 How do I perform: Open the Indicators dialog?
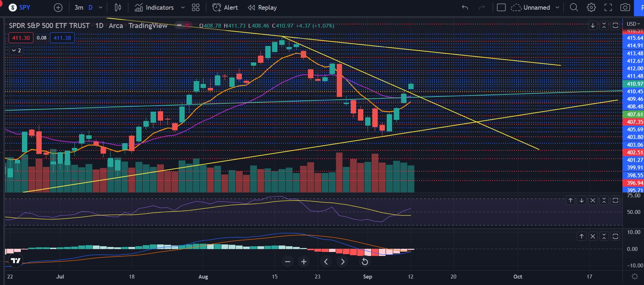click(154, 8)
